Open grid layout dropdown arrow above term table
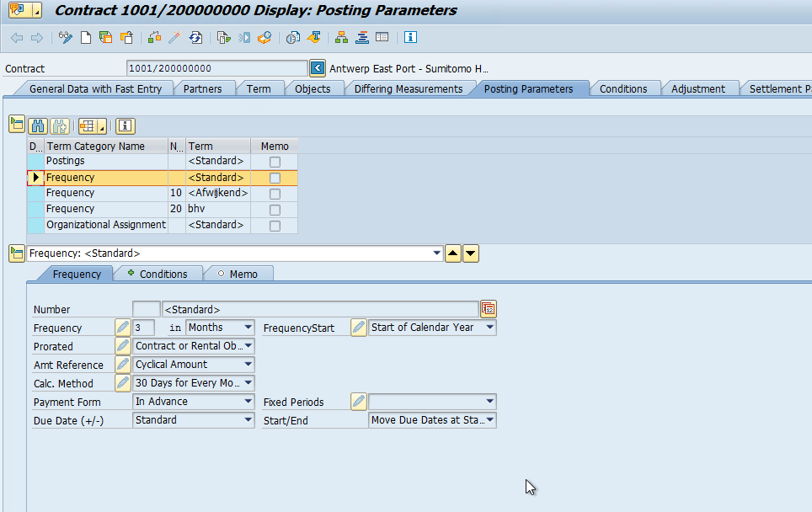This screenshot has width=812, height=512. (x=102, y=126)
